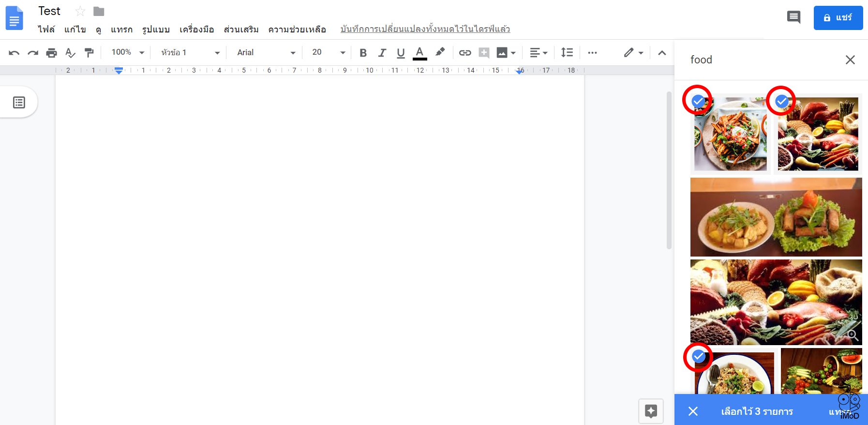Open the เครื่องมือ menu
Viewport: 868px width, 425px height.
point(196,30)
